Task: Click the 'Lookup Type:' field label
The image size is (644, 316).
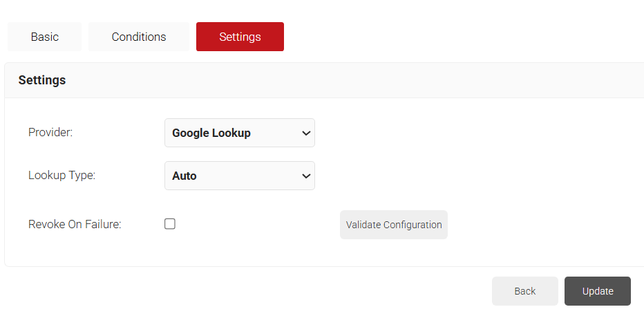Action: pos(61,176)
